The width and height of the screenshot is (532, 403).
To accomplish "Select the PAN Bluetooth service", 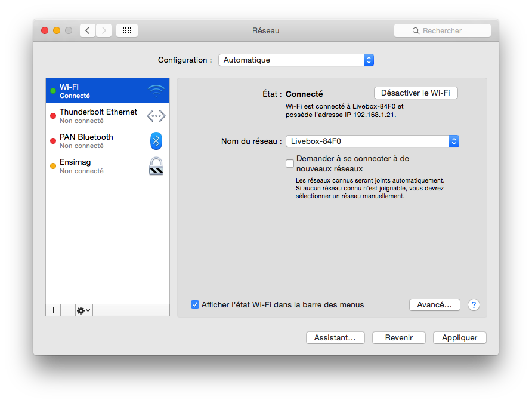I will coord(107,141).
